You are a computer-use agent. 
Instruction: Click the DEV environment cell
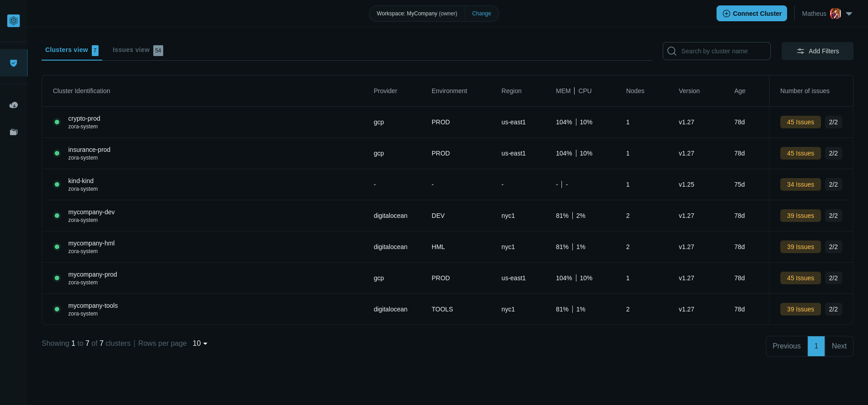(438, 216)
